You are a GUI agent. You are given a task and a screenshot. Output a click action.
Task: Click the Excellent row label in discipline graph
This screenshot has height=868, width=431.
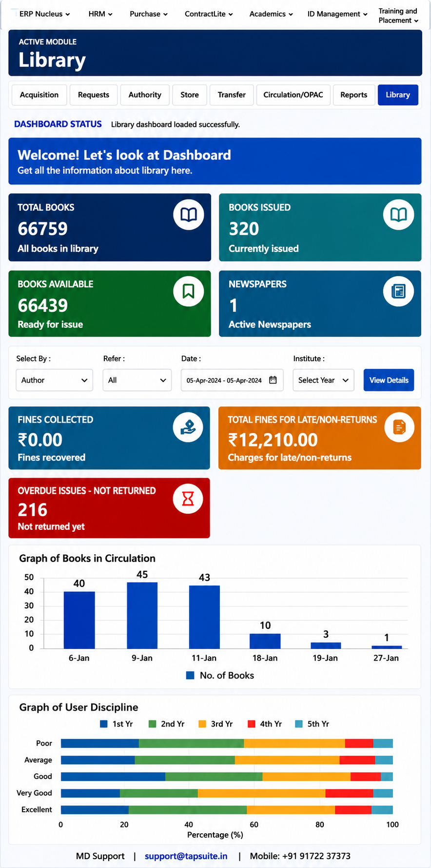click(37, 809)
